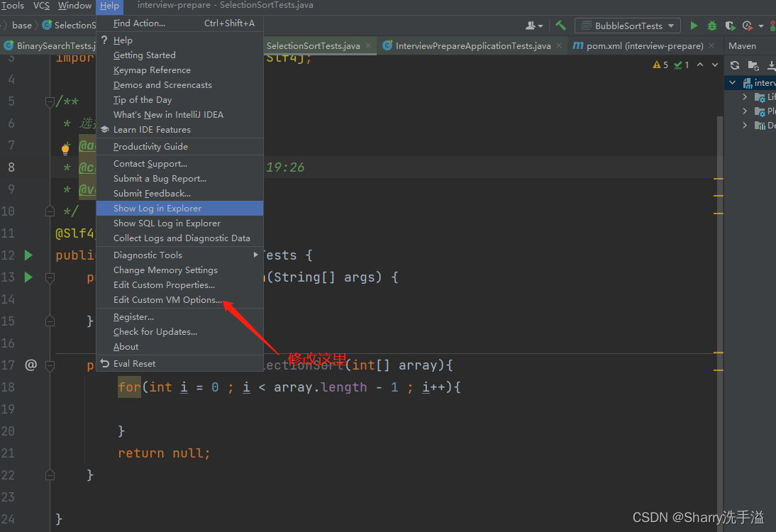Run with coverage shield icon
The image size is (776, 532).
pos(729,26)
